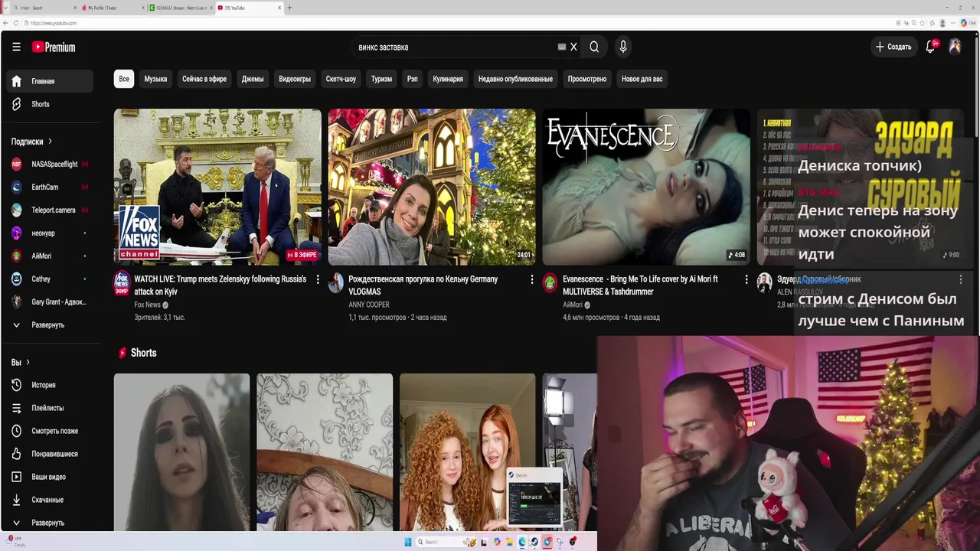Open the Windows Start button
The width and height of the screenshot is (980, 551).
point(407,542)
